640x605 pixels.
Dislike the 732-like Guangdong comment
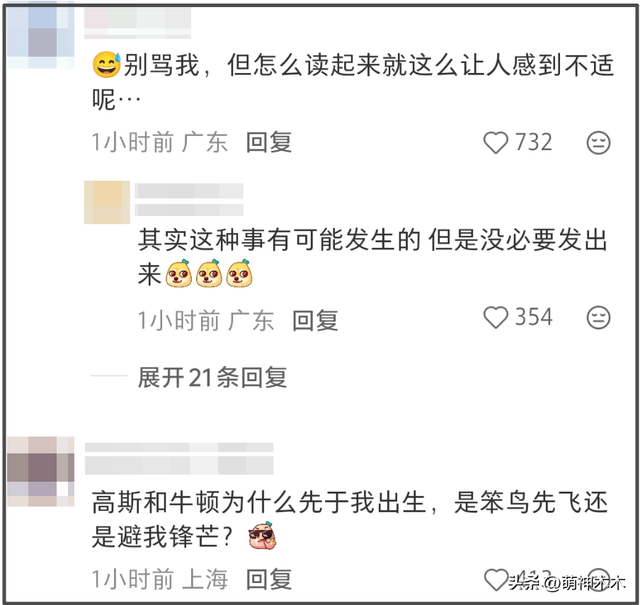pyautogui.click(x=598, y=143)
